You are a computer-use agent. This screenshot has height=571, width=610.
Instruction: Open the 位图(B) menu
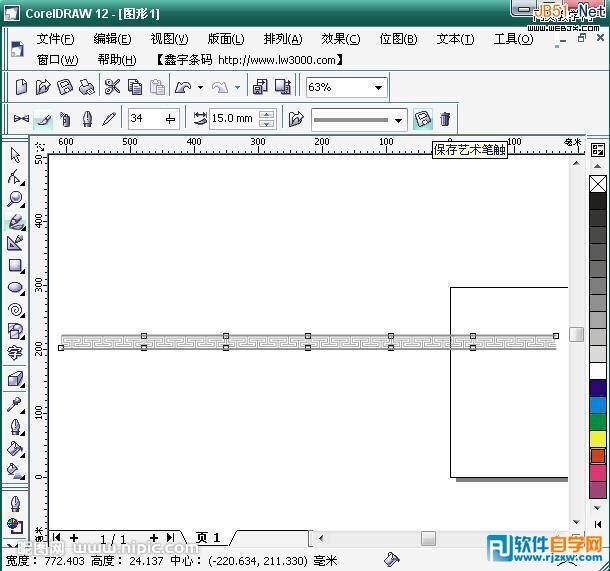pyautogui.click(x=398, y=39)
